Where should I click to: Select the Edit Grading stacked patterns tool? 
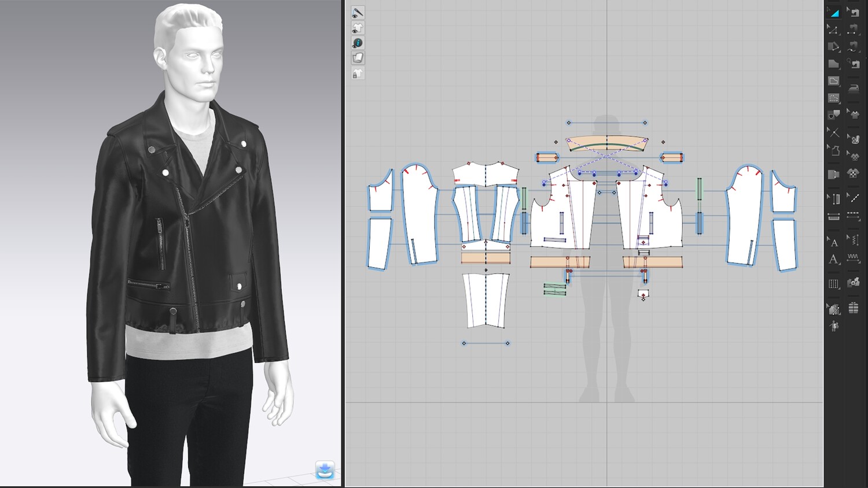(833, 309)
